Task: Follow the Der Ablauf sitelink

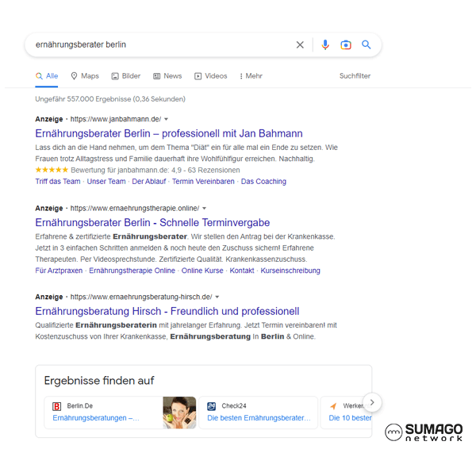Action: coord(149,181)
